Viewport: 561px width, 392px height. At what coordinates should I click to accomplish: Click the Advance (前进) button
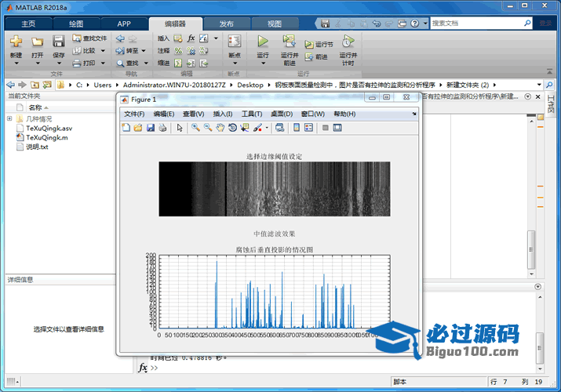316,56
